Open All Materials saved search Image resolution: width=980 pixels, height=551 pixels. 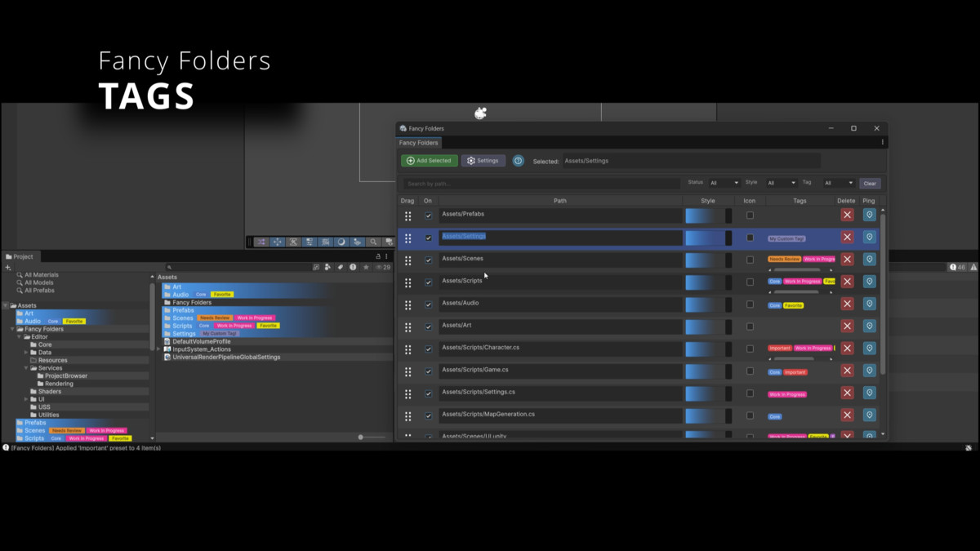coord(41,275)
